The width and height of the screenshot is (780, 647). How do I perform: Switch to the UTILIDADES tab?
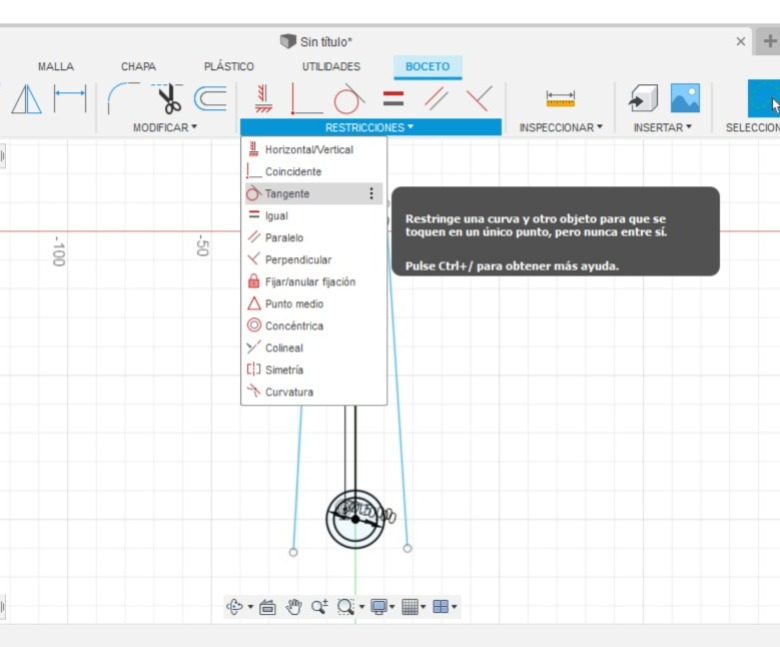click(331, 67)
